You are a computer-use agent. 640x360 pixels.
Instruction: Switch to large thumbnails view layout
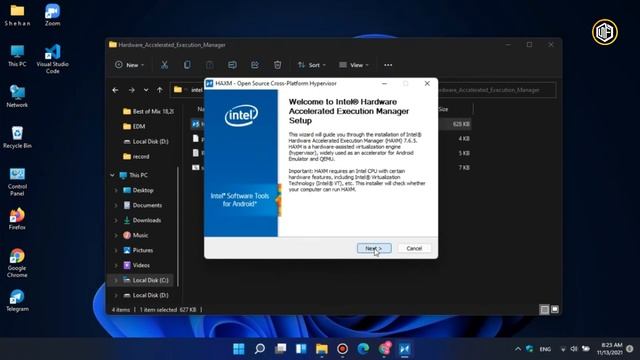(x=555, y=310)
